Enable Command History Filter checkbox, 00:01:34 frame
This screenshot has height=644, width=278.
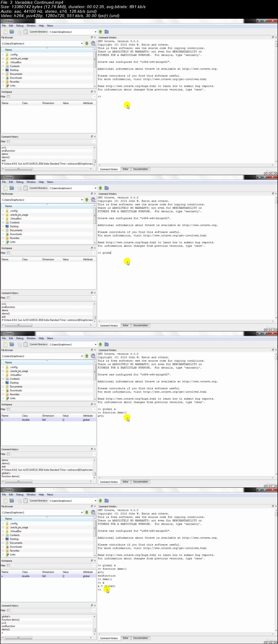coord(8,454)
